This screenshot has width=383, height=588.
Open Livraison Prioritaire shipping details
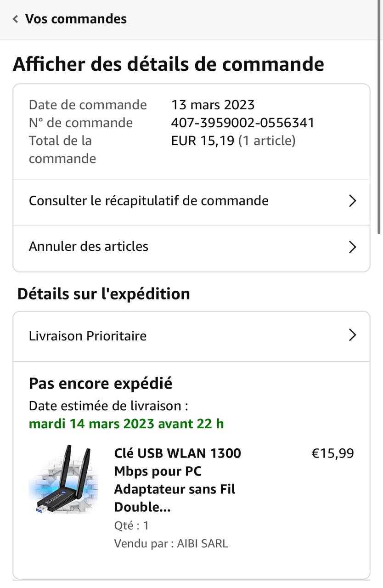pyautogui.click(x=88, y=336)
